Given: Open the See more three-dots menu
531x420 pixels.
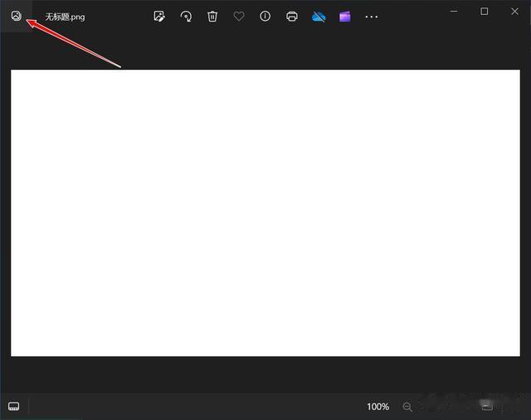Looking at the screenshot, I should tap(372, 17).
